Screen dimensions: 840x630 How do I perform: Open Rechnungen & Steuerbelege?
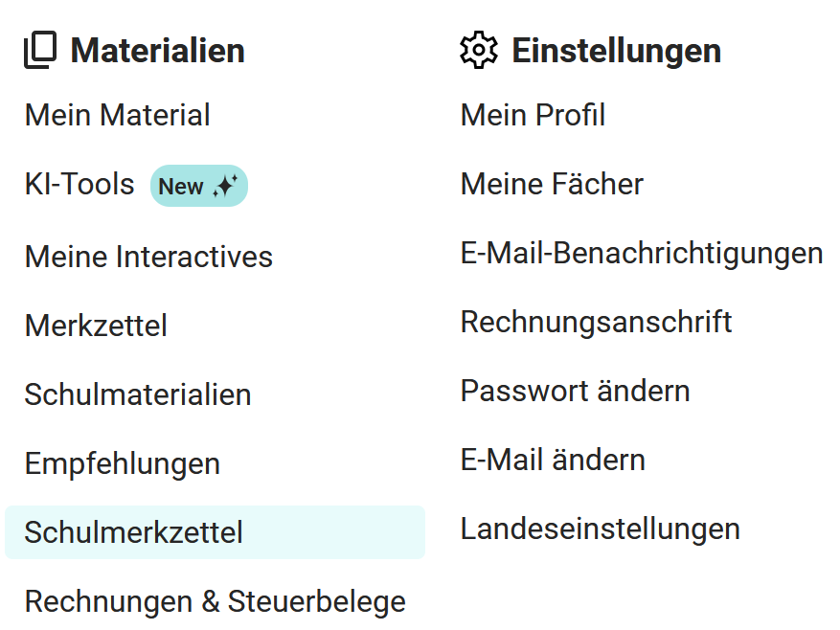[215, 602]
